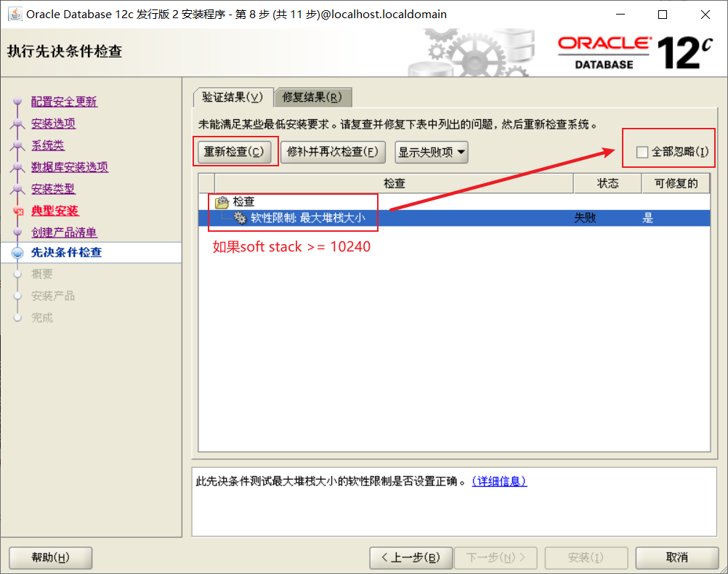The height and width of the screenshot is (574, 728).
Task: Select the 软性限制: 最大堆栈大小 row
Action: pos(454,218)
